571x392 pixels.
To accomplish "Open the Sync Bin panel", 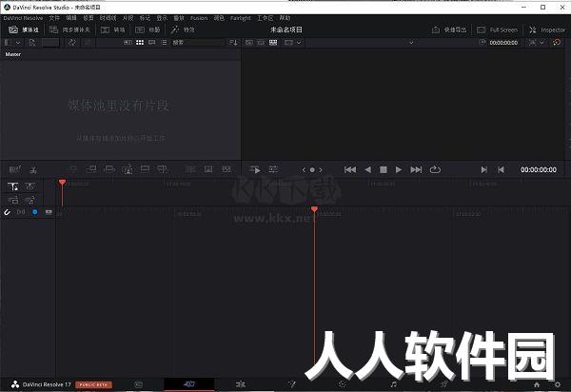I will [69, 29].
